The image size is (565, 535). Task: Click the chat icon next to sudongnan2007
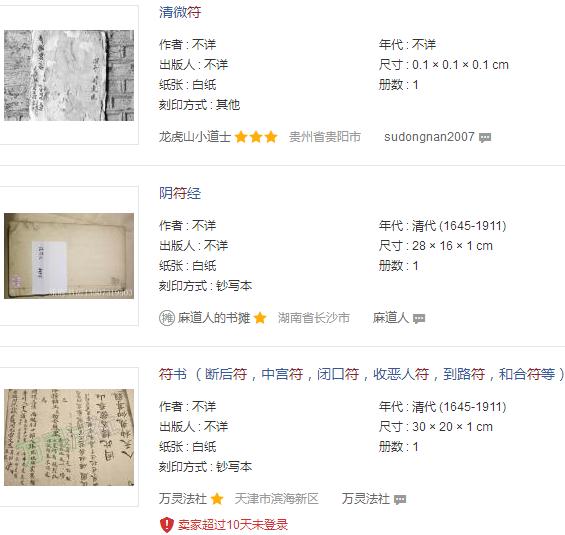pos(485,138)
